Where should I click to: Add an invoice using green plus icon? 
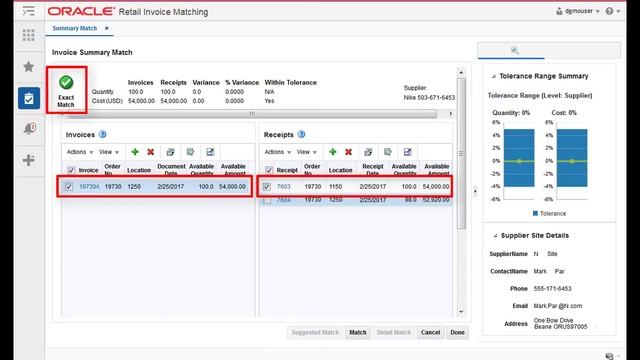pos(135,152)
